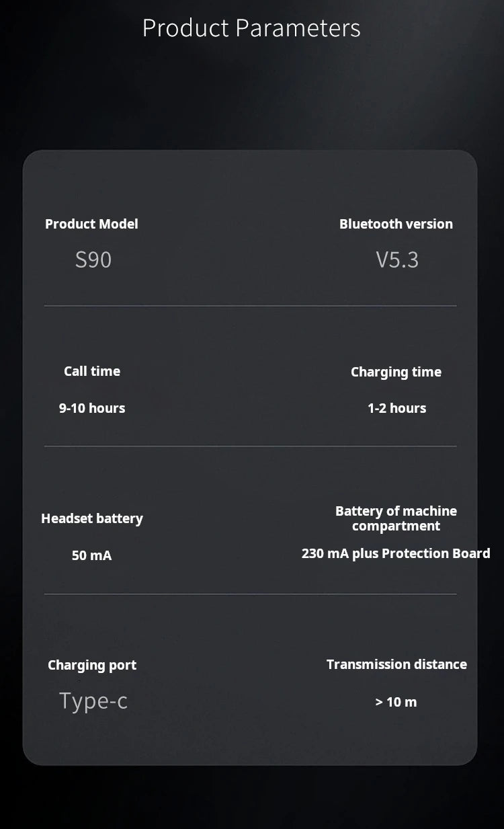504x829 pixels.
Task: Select the Call time label
Action: coord(92,371)
